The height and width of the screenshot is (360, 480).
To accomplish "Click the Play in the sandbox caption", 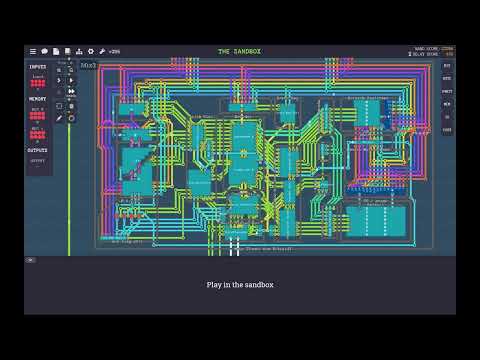I will [240, 285].
